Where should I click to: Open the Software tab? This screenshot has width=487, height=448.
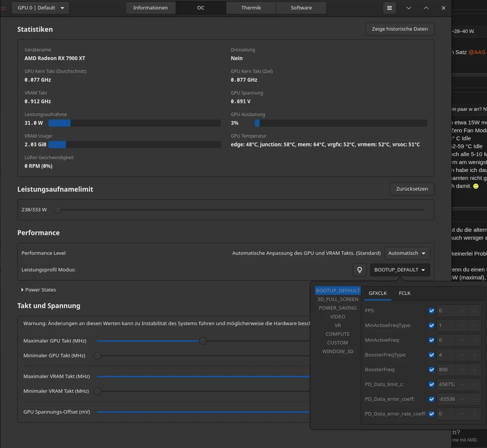(301, 8)
